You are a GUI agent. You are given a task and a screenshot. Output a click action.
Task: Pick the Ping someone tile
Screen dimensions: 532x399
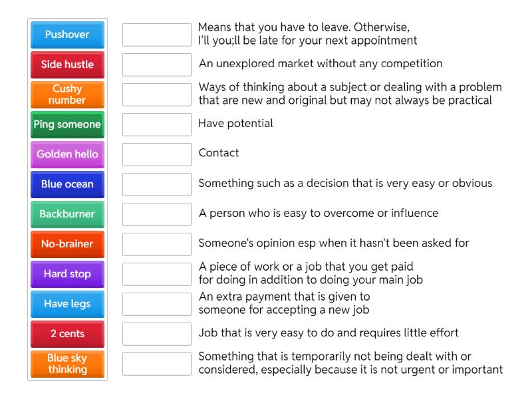[x=66, y=124]
